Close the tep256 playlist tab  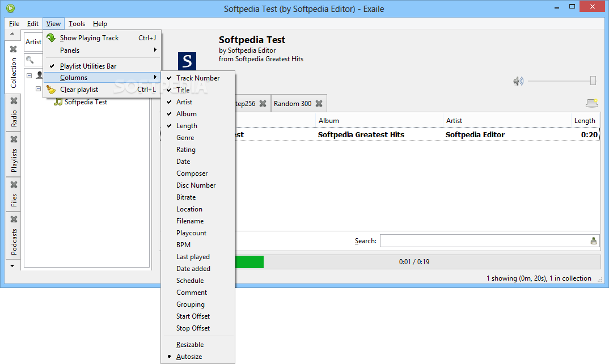coord(263,103)
